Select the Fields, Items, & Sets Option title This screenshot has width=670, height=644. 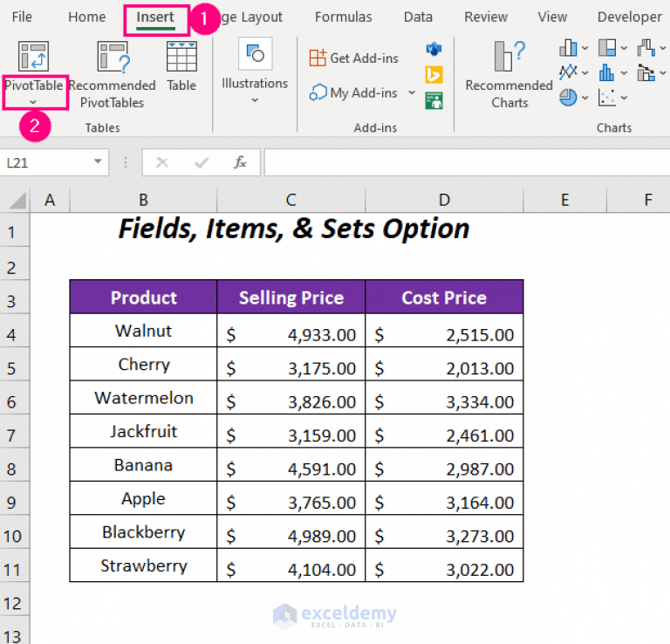click(x=294, y=229)
